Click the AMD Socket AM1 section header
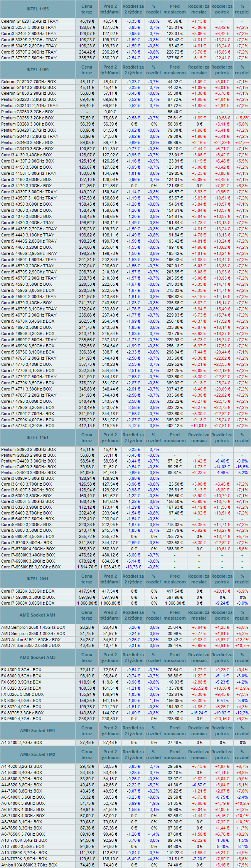The image size is (251, 868). click(x=38, y=615)
